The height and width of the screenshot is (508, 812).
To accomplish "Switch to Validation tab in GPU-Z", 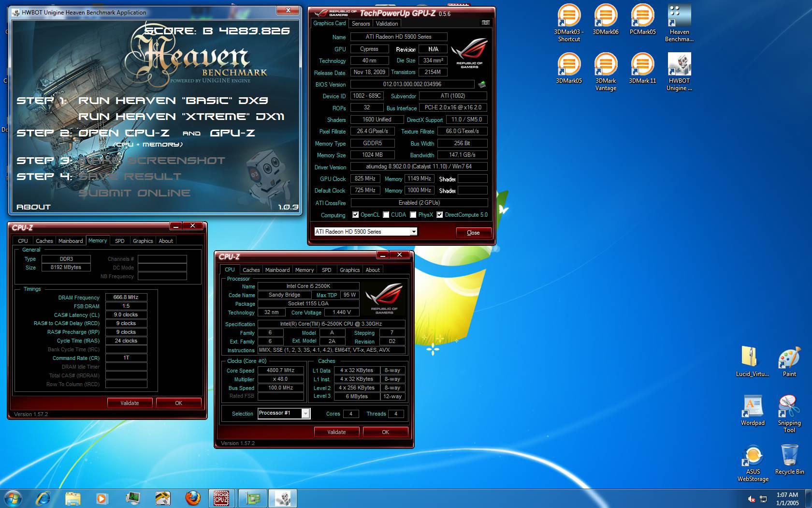I will 387,23.
